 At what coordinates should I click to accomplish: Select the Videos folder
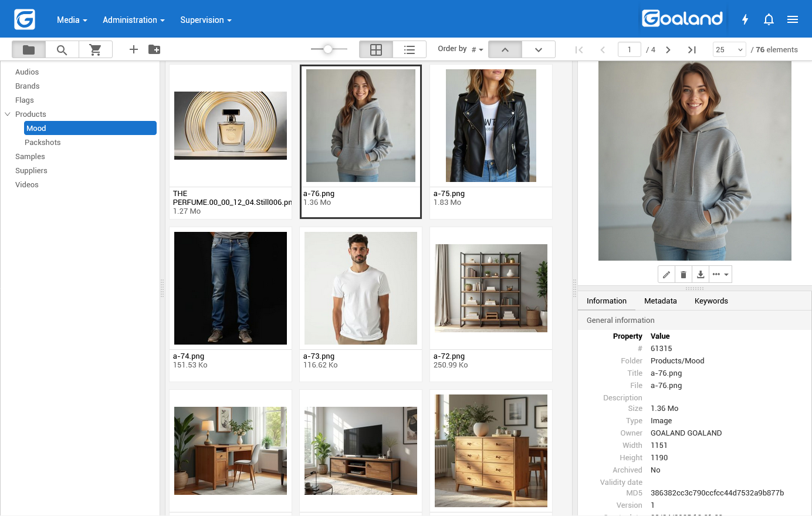(x=27, y=185)
